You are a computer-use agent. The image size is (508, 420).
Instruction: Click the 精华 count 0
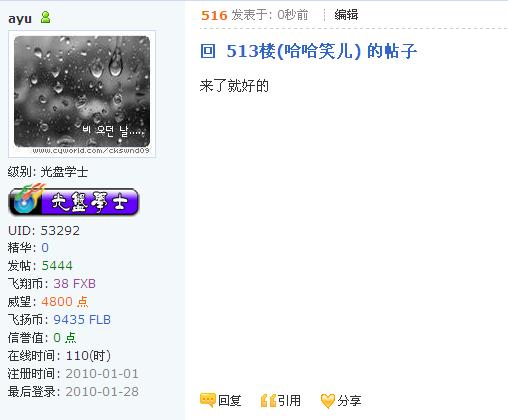(45, 248)
